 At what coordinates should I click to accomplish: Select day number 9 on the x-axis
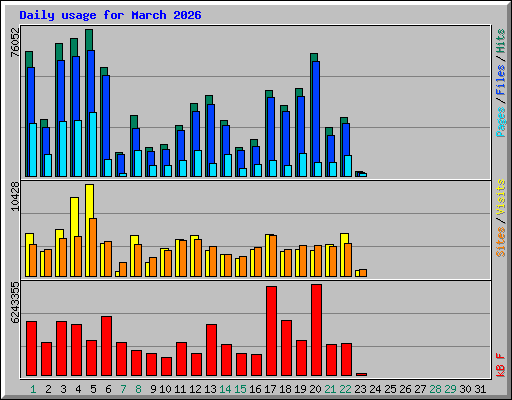click(153, 389)
